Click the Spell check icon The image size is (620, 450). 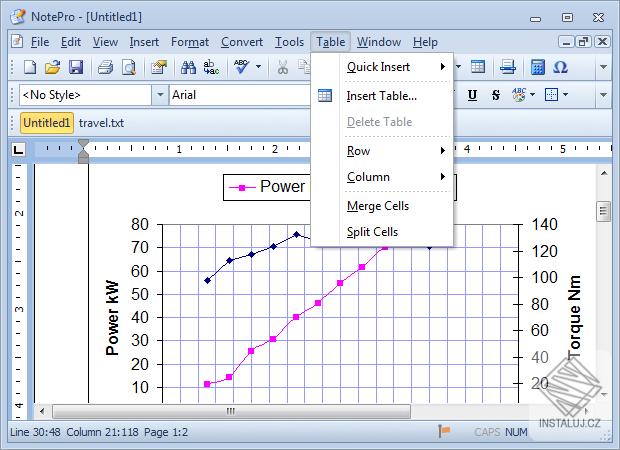tap(241, 67)
